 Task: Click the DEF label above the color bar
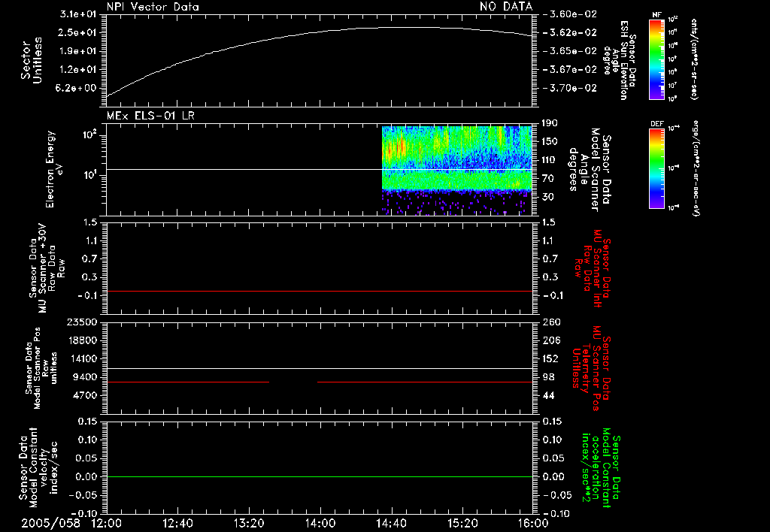point(656,124)
